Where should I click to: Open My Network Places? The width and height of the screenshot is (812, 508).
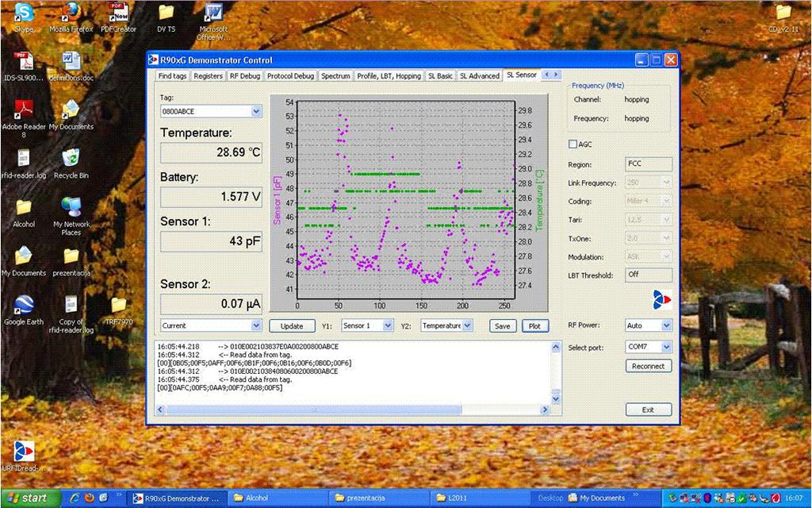[x=71, y=217]
